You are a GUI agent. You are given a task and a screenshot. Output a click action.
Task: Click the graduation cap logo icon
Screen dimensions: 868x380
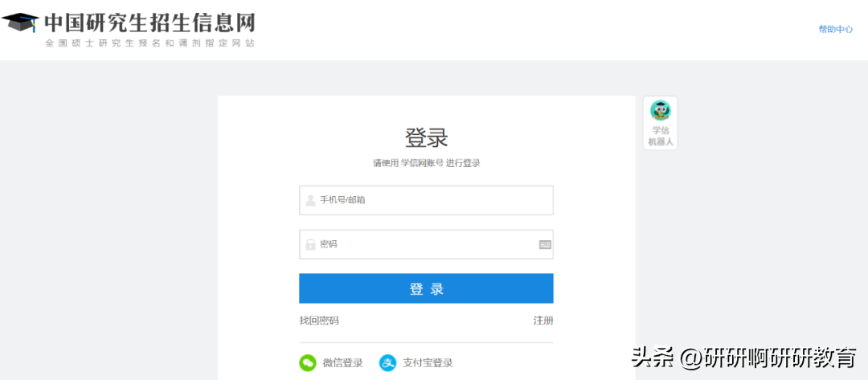pyautogui.click(x=20, y=21)
